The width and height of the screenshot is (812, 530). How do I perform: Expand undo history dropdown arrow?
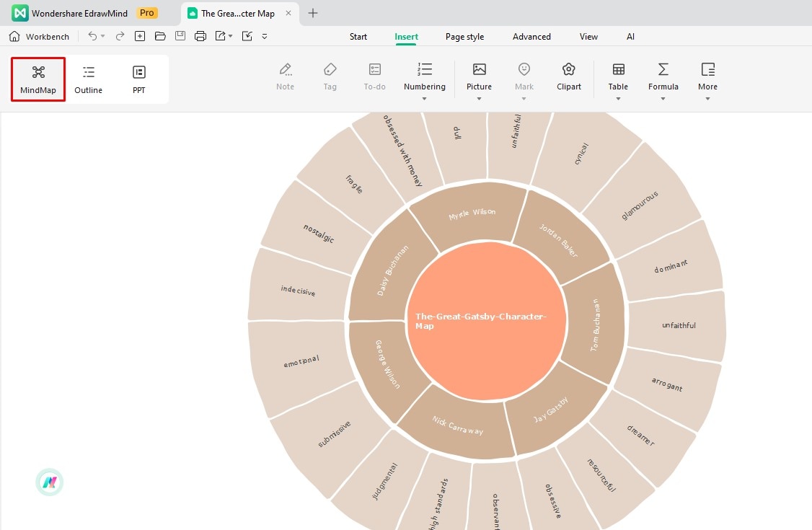[102, 36]
